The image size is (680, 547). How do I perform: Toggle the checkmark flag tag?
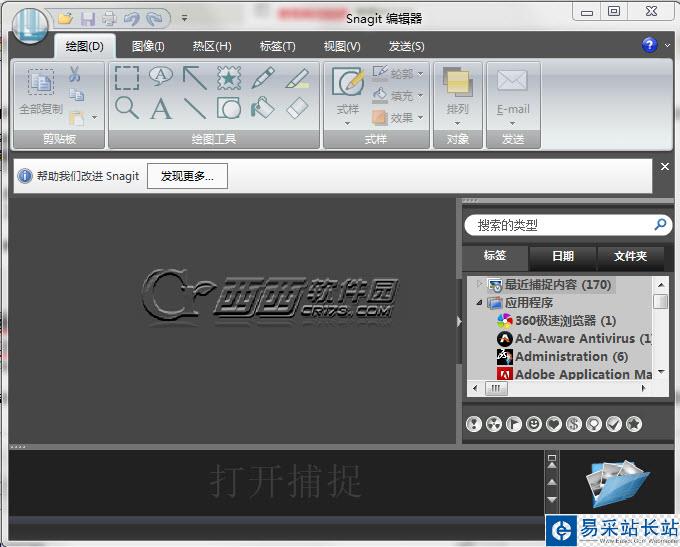pyautogui.click(x=614, y=424)
